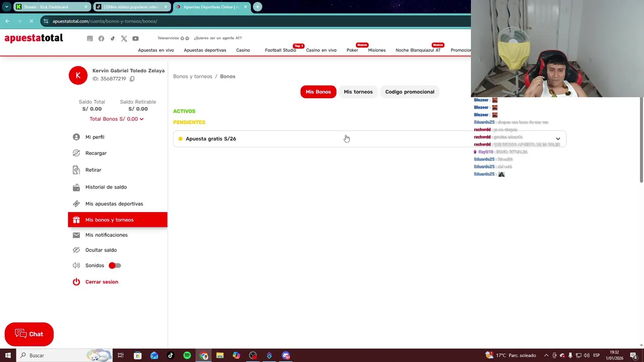This screenshot has width=644, height=362.
Task: Open the X (Twitter) icon in header
Action: click(x=124, y=39)
